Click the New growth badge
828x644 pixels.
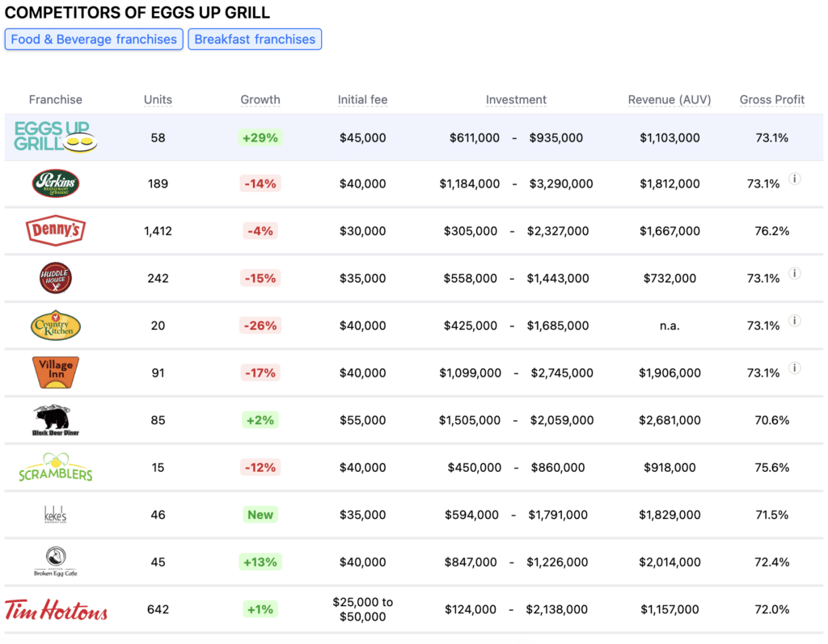click(x=260, y=515)
